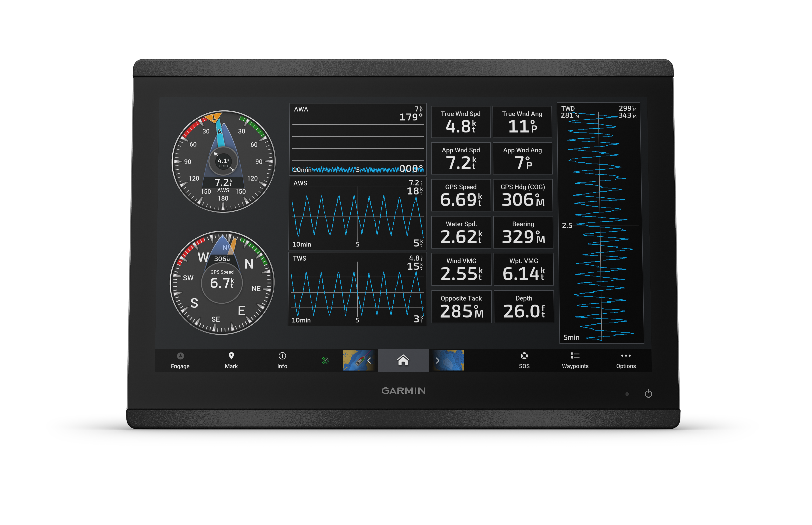This screenshot has width=812, height=525.
Task: Tap the Mark waypoint pin icon
Action: pos(231,356)
